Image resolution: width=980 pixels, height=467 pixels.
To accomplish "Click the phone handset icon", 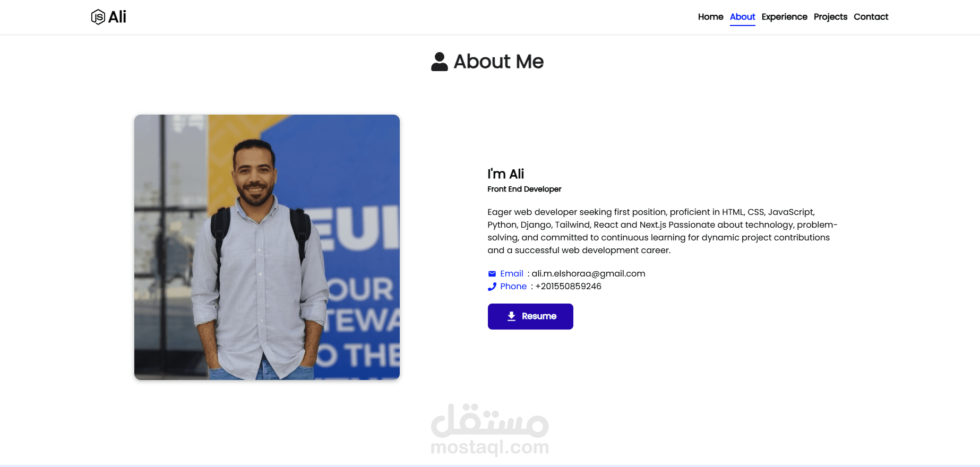I will click(492, 287).
